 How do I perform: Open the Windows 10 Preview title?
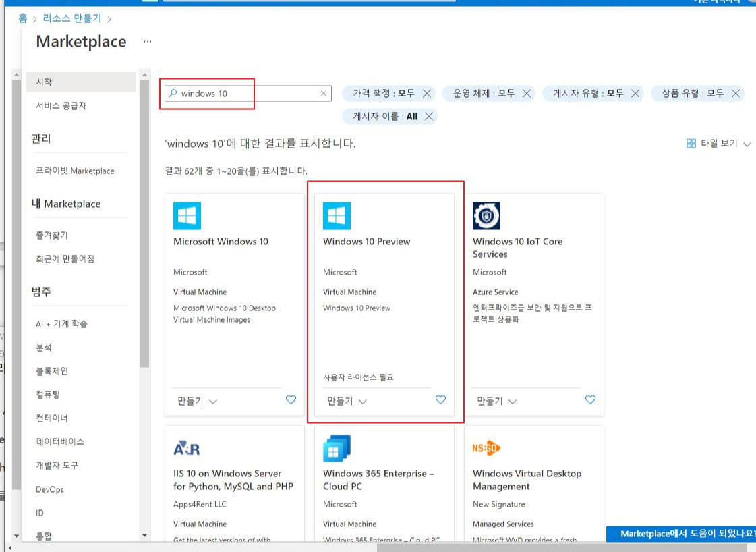[366, 242]
